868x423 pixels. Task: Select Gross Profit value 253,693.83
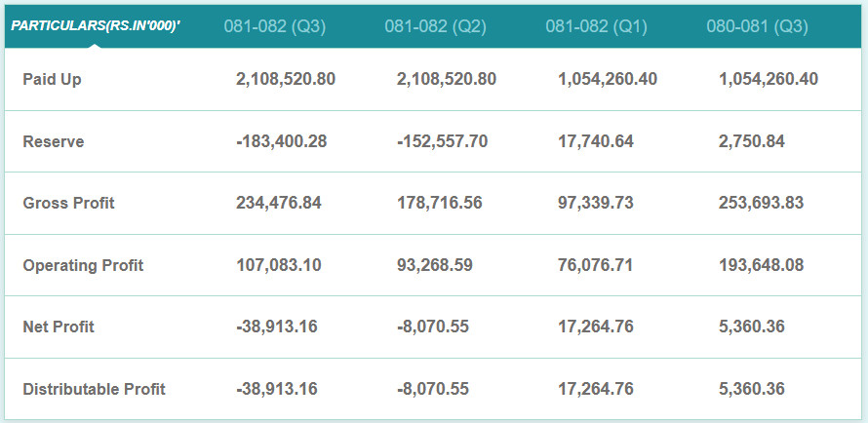click(x=761, y=203)
